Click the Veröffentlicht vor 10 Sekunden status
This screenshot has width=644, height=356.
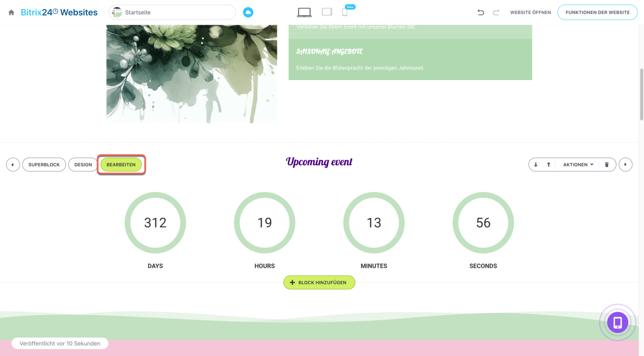pyautogui.click(x=60, y=343)
